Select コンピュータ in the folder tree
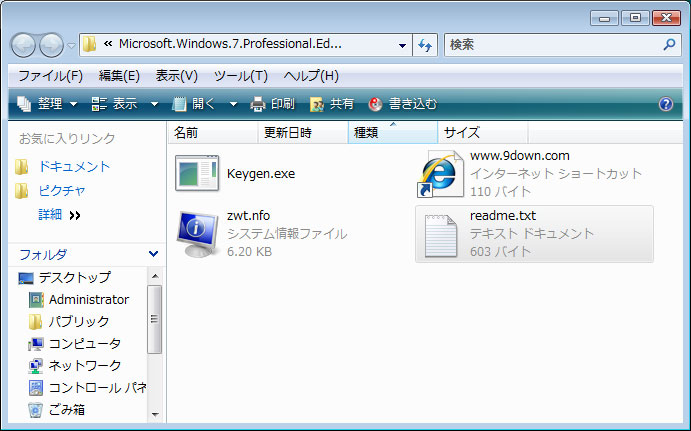 click(85, 343)
